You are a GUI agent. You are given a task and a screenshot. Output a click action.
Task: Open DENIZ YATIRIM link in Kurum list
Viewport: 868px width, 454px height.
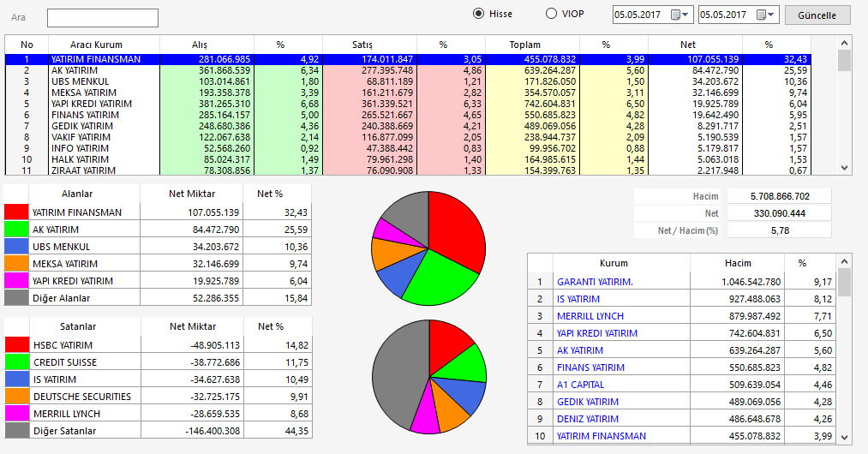pyautogui.click(x=588, y=419)
